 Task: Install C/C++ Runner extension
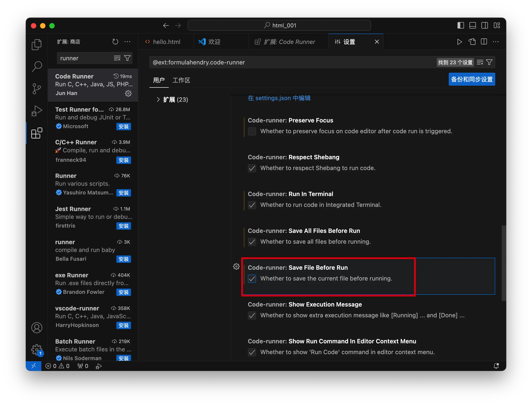pyautogui.click(x=123, y=160)
